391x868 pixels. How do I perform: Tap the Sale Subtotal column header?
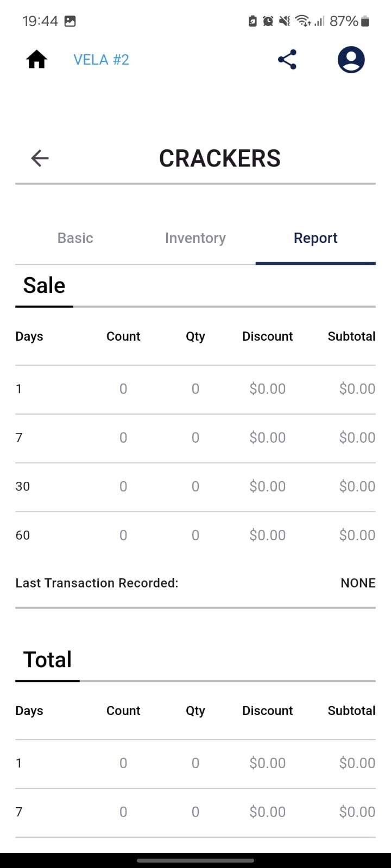(x=351, y=336)
